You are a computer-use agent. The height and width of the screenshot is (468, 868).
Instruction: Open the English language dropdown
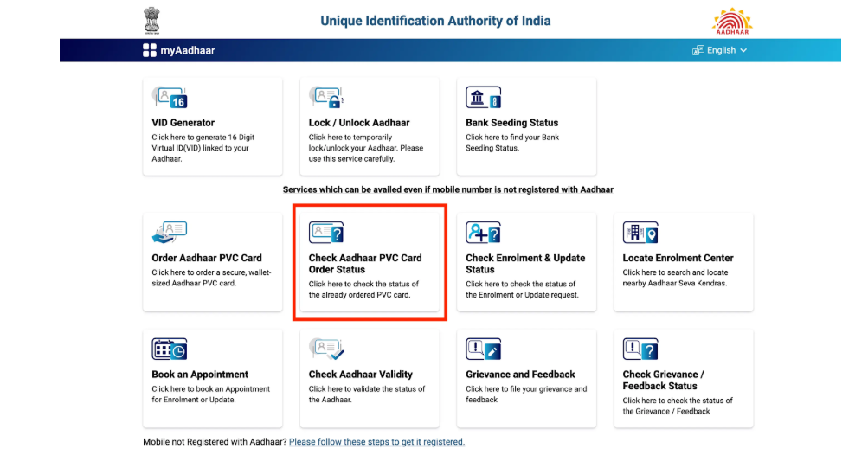tap(720, 50)
